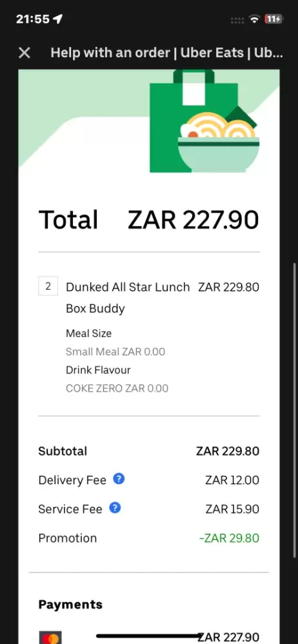Tap the page title Help with an order
The image size is (298, 644).
coord(110,53)
